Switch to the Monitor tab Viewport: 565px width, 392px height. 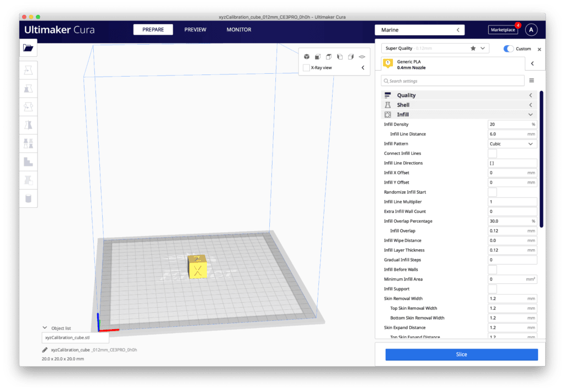[x=239, y=30]
